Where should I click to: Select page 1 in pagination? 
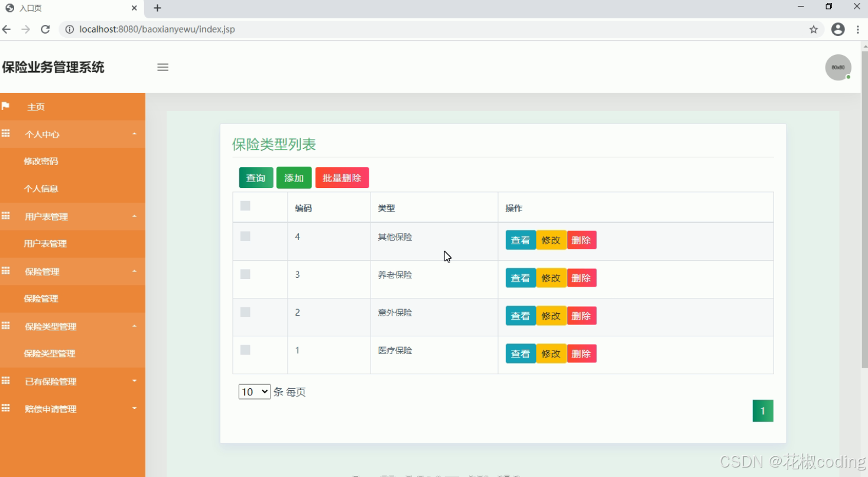(763, 411)
